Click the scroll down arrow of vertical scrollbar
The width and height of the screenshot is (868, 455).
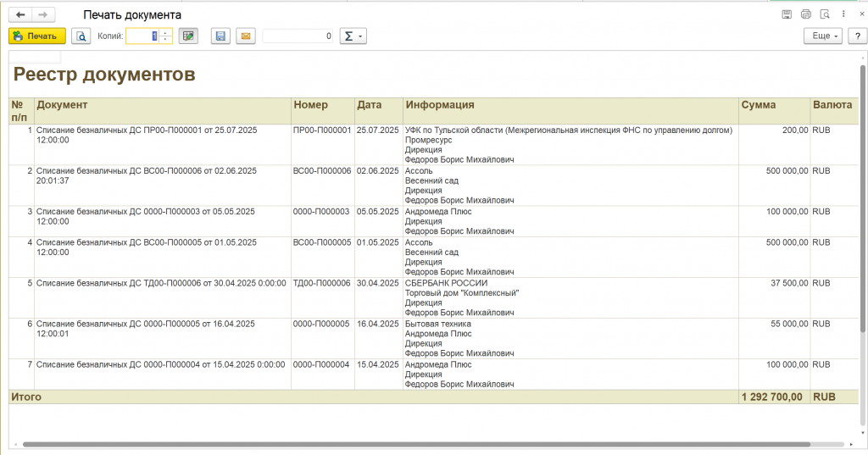(862, 434)
